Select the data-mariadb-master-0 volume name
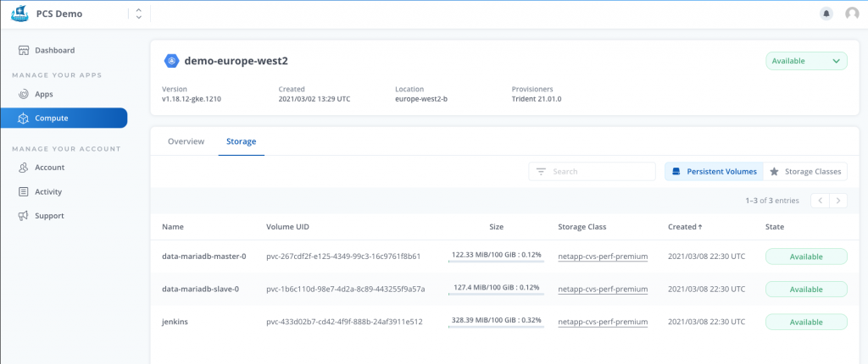The width and height of the screenshot is (868, 364). click(203, 256)
